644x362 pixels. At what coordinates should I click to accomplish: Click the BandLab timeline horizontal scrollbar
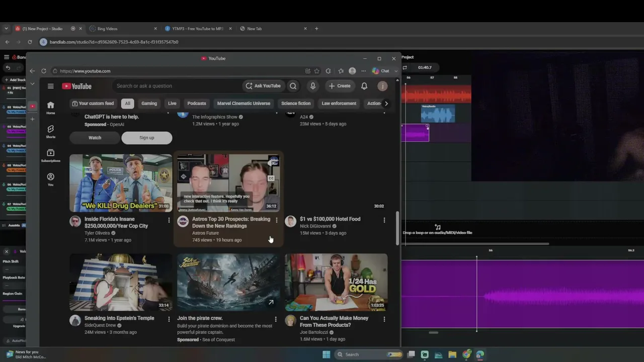pyautogui.click(x=476, y=244)
